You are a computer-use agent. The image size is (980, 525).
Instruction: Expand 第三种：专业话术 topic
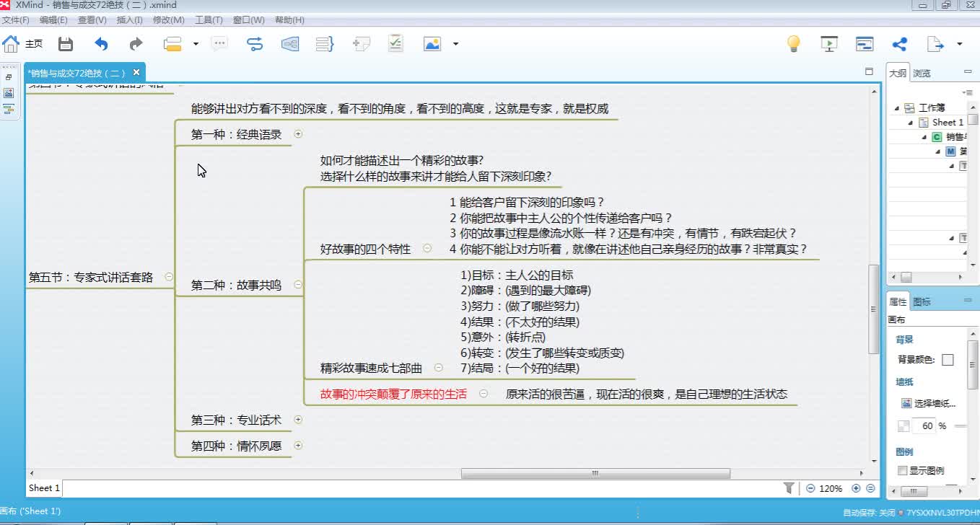298,419
